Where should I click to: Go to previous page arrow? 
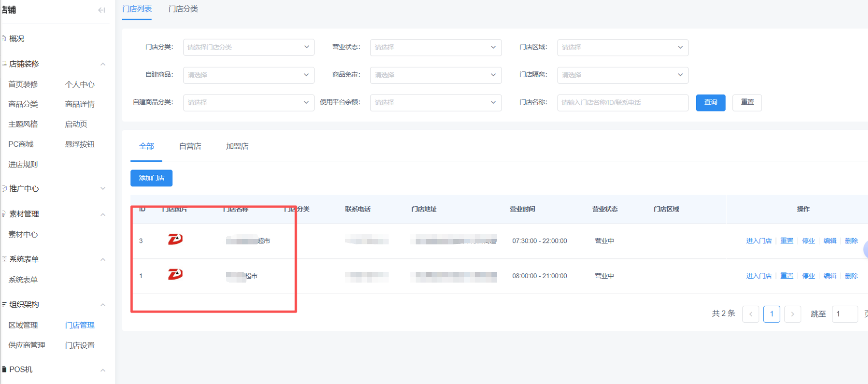point(751,314)
